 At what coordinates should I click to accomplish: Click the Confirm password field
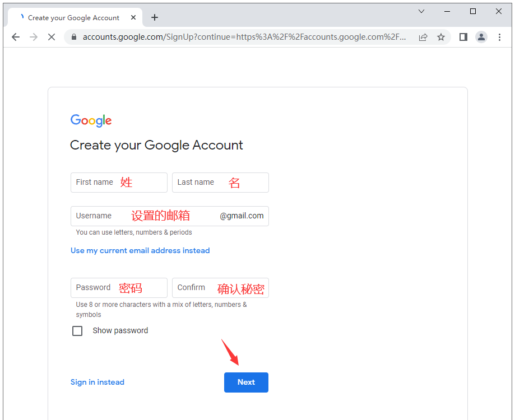coord(220,288)
